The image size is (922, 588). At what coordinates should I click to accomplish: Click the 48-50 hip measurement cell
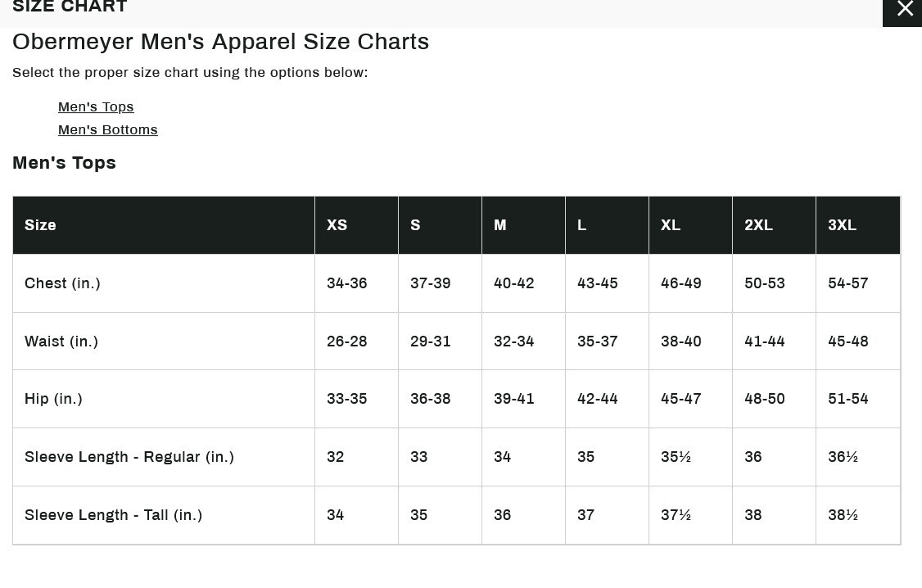click(764, 399)
